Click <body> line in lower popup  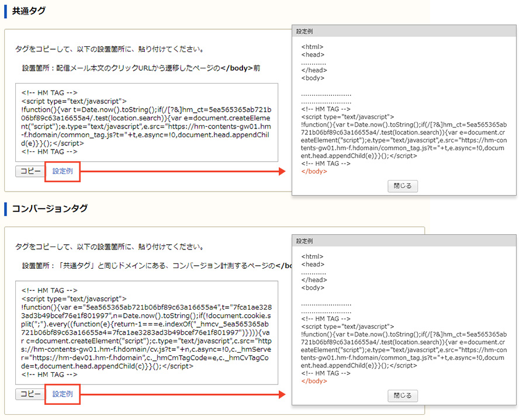click(313, 287)
